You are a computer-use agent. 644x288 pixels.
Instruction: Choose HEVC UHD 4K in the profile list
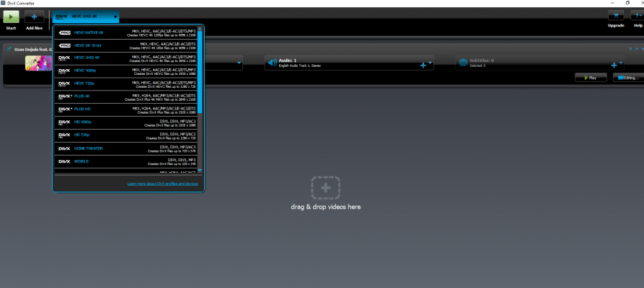[x=126, y=58]
